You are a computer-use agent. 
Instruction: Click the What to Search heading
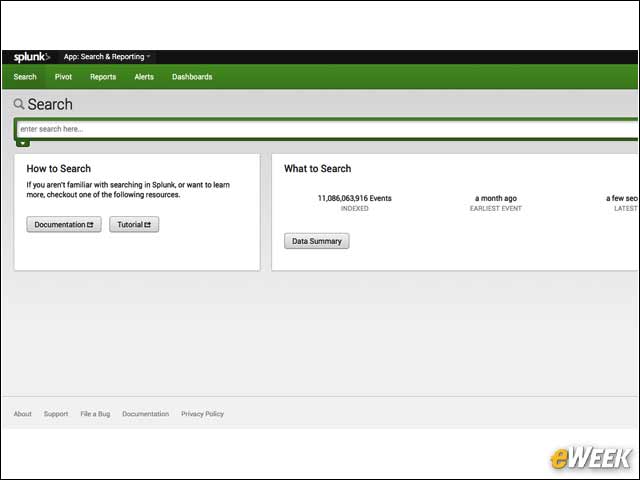pos(318,169)
